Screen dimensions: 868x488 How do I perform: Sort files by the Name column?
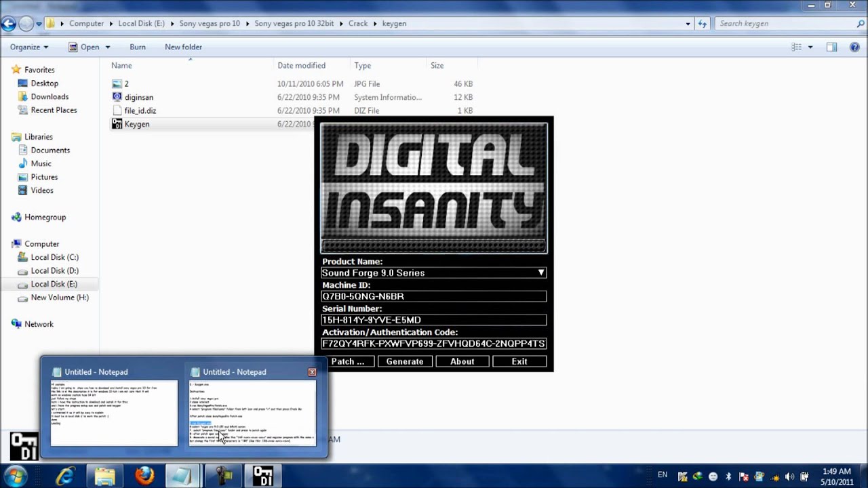(x=121, y=66)
